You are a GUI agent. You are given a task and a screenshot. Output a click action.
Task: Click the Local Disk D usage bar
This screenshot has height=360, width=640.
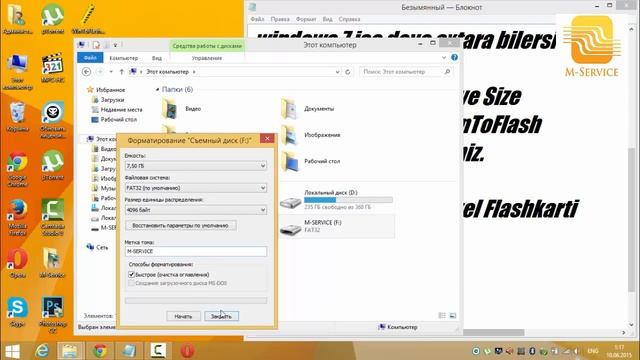pos(348,200)
